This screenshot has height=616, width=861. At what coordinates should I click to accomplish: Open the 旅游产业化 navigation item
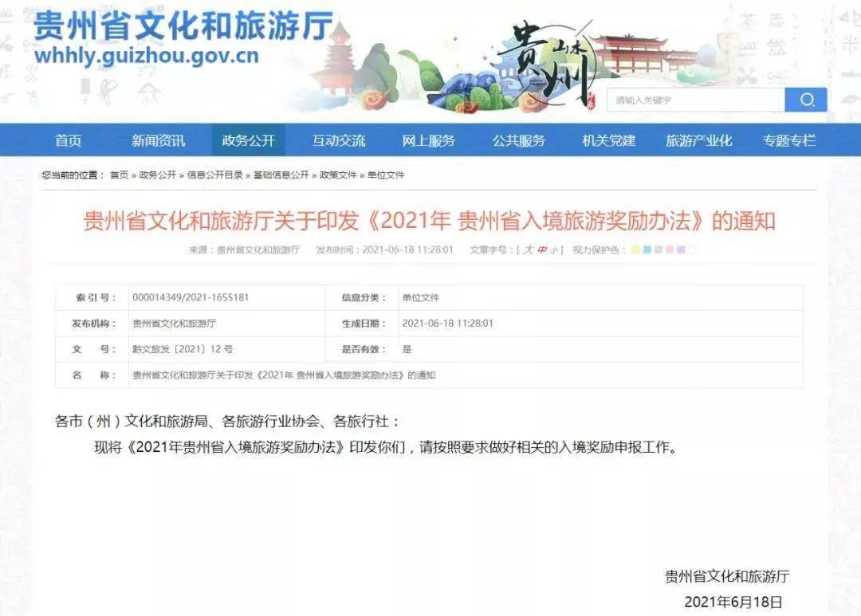[699, 140]
